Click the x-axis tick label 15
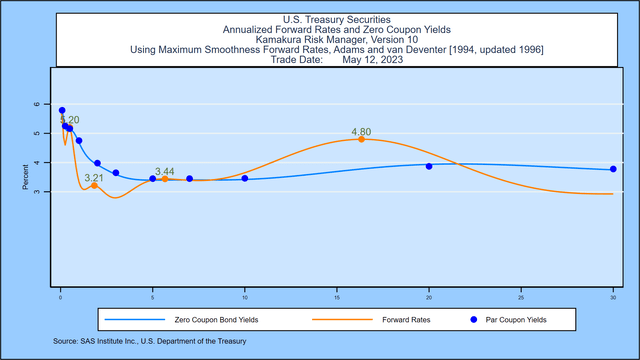 point(337,298)
